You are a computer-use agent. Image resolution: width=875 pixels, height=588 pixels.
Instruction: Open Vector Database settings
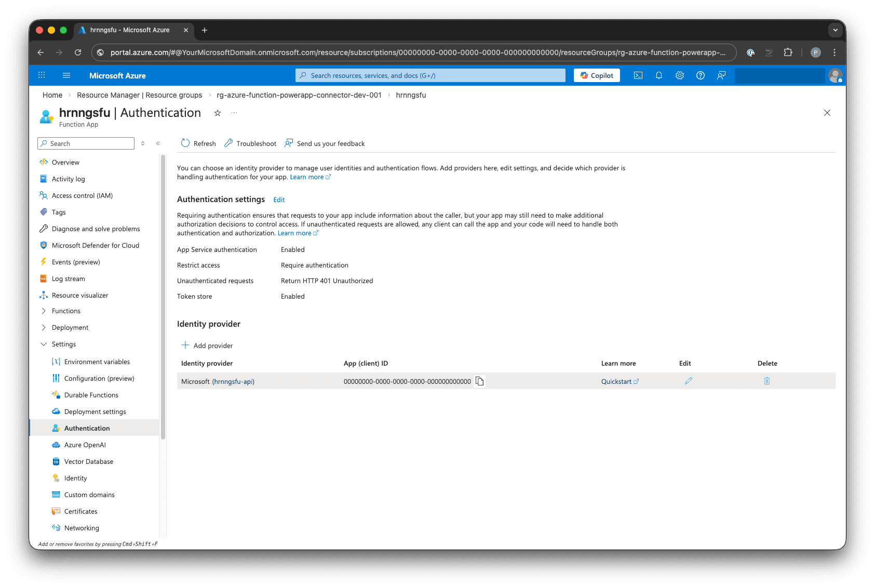[88, 461]
